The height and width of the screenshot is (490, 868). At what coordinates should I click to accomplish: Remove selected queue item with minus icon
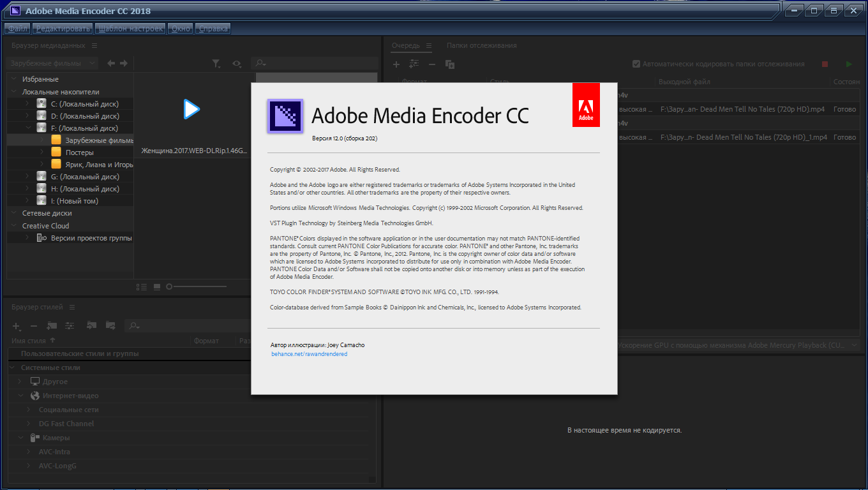(431, 64)
